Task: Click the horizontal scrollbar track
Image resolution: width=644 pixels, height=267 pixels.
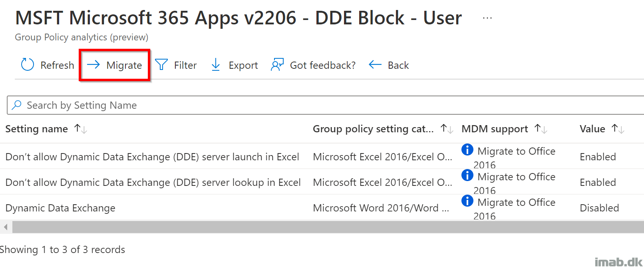Action: (328, 227)
